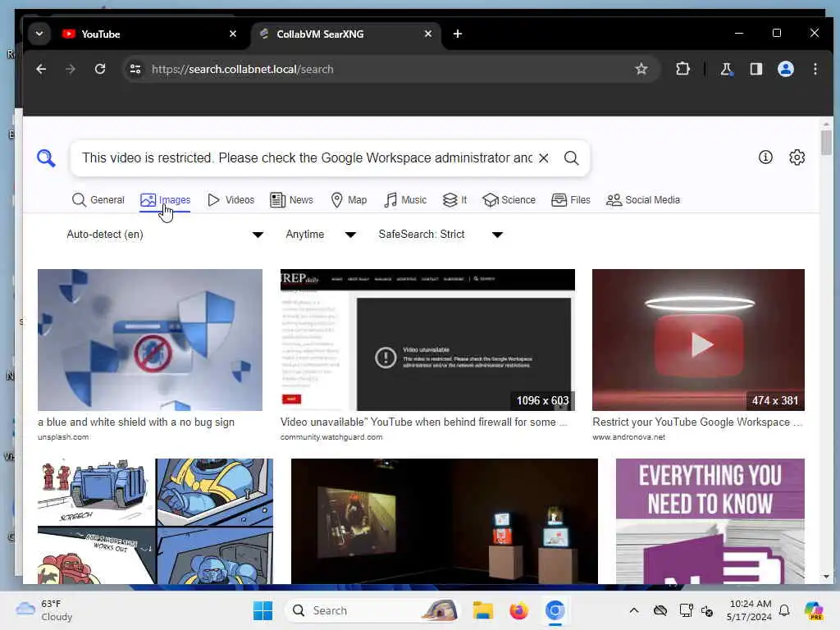Open the clock showing 10:24 AM

tap(750, 610)
